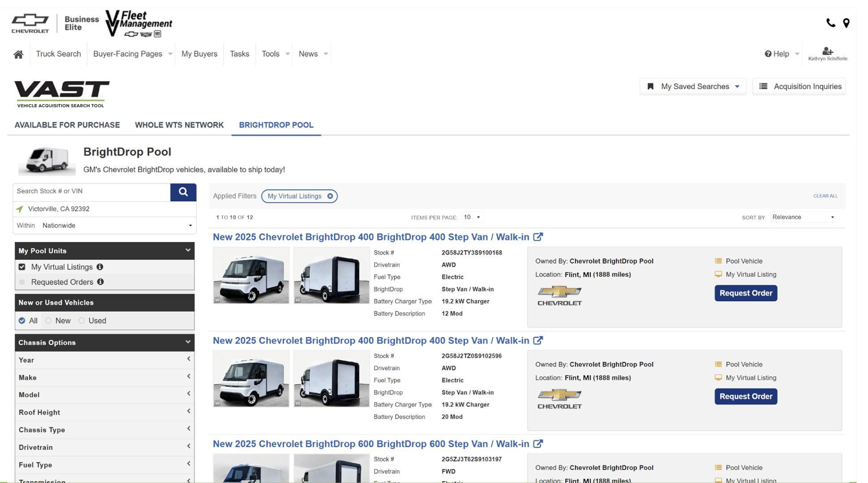Viewport: 868px width, 483px height.
Task: Open BrightDrop 600 Step Van listing title
Action: click(x=371, y=444)
